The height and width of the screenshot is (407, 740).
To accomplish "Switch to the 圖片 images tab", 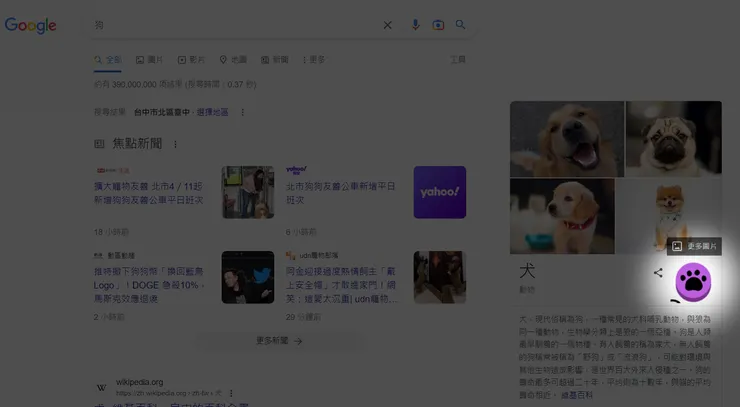I will 149,60.
